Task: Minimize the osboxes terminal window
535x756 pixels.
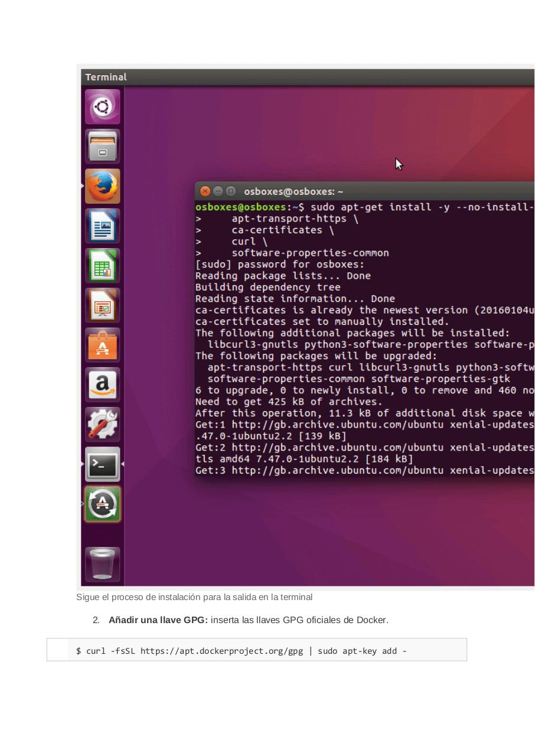Action: tap(217, 191)
